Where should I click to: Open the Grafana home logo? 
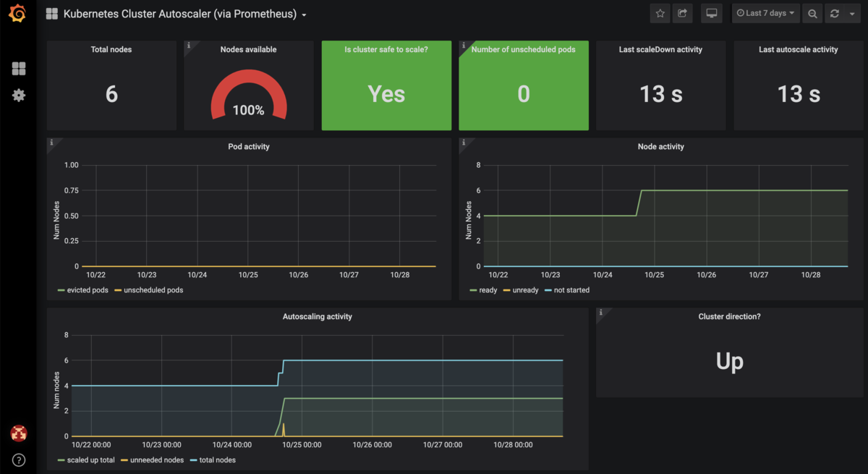click(x=17, y=14)
